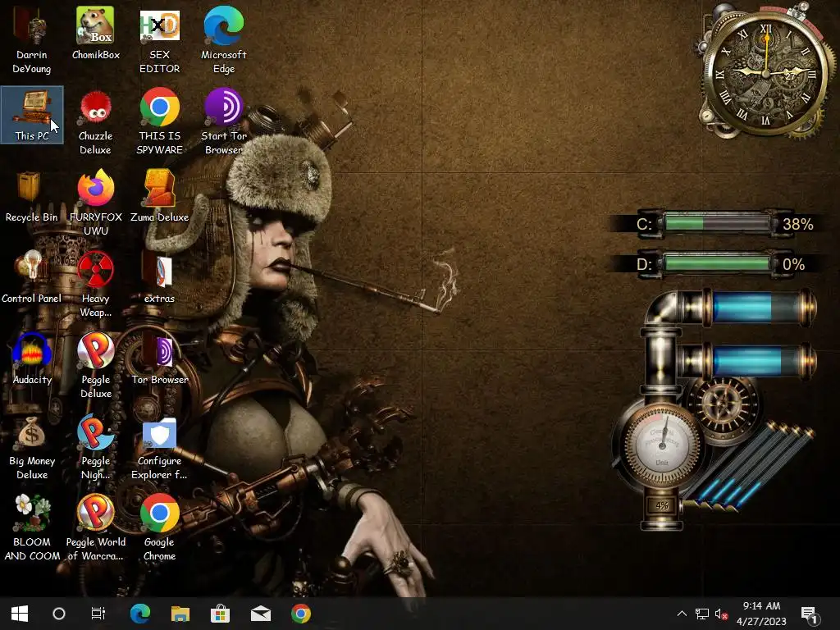The width and height of the screenshot is (840, 630).
Task: Launch Edge from the taskbar
Action: point(139,614)
